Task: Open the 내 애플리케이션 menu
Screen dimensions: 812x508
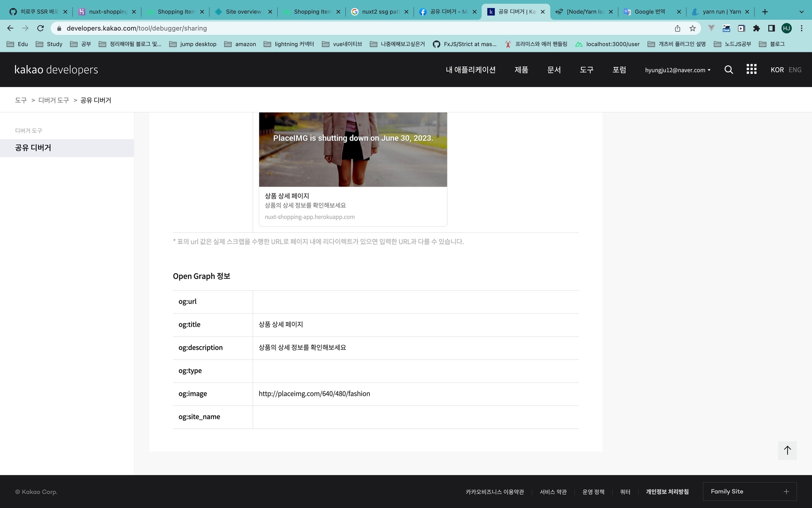Action: pyautogui.click(x=471, y=69)
